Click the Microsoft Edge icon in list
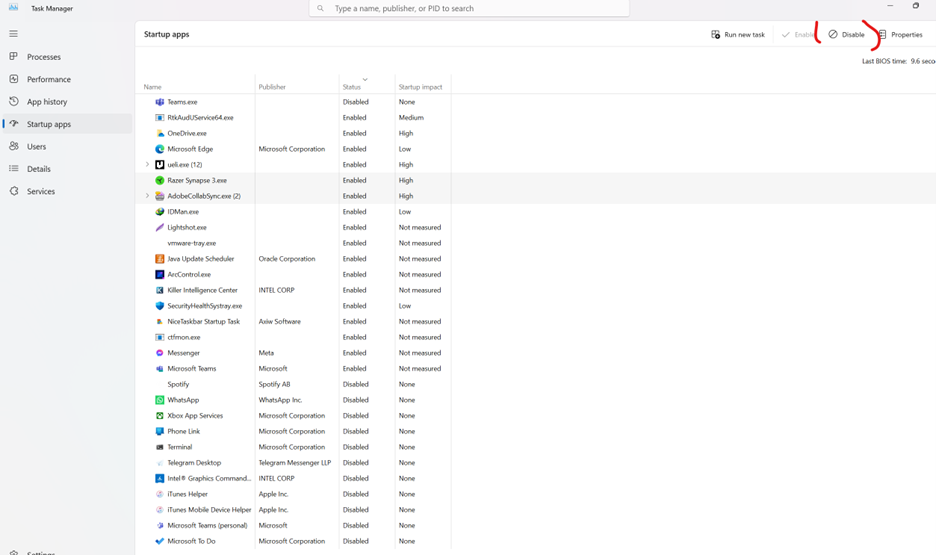The image size is (936, 555). point(160,149)
